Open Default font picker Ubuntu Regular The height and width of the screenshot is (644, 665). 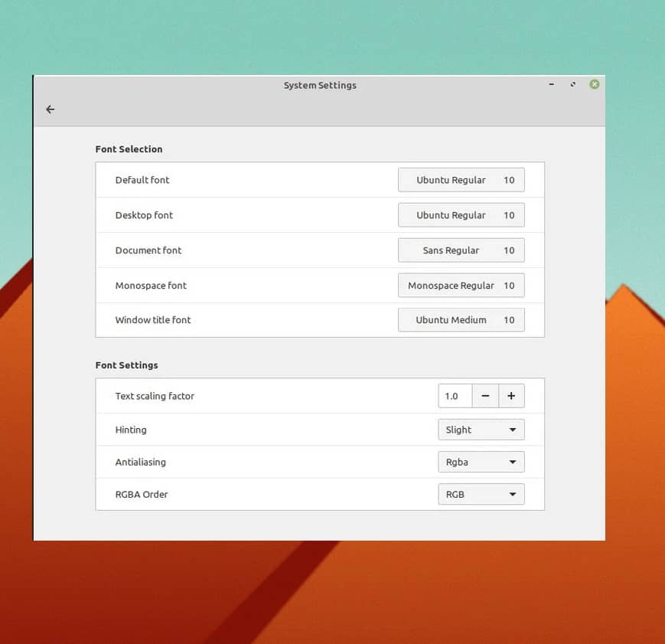coord(461,180)
